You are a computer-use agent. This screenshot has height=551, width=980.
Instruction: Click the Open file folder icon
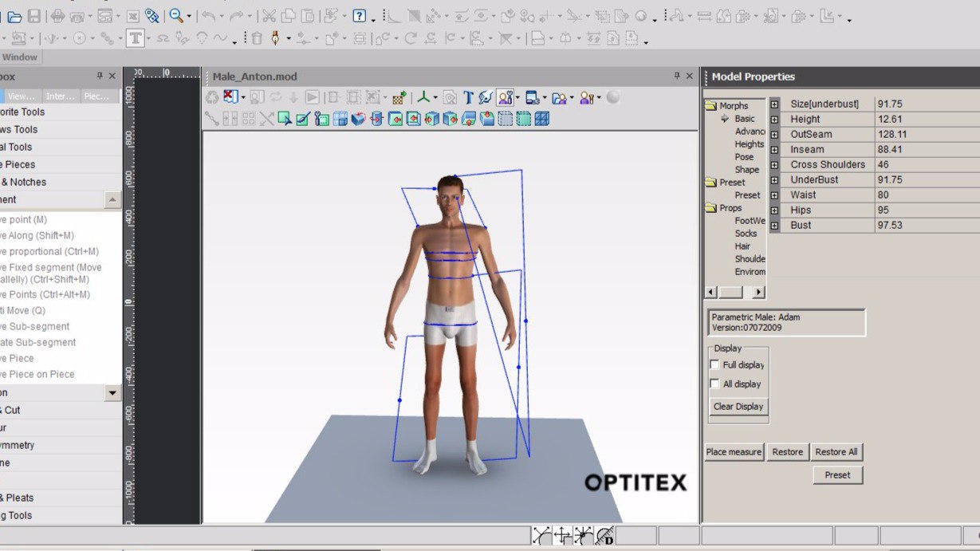pos(14,16)
